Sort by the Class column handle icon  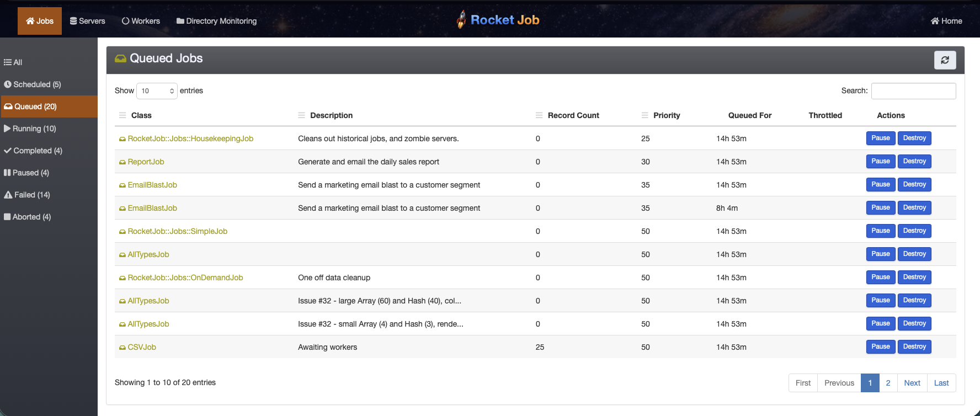[122, 115]
